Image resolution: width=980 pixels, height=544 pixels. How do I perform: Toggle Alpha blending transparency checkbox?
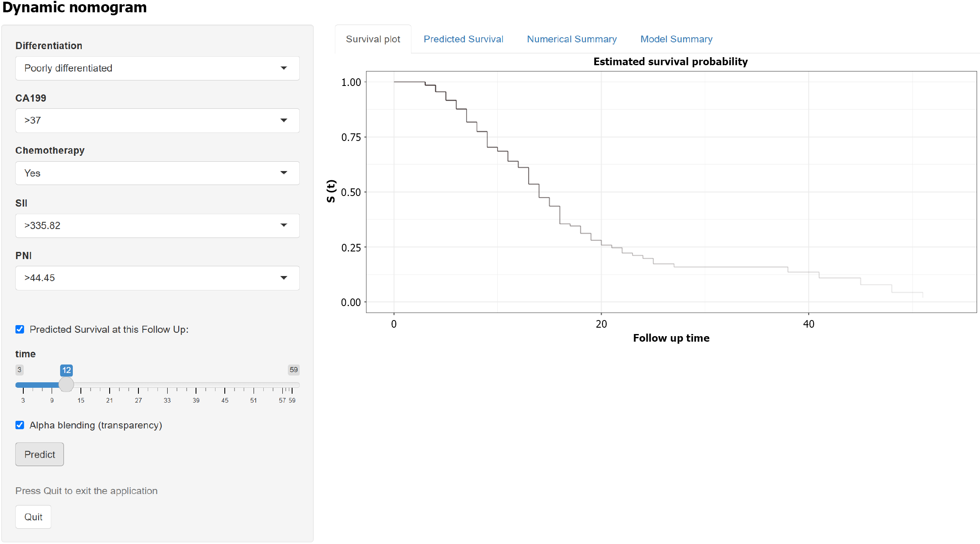20,425
